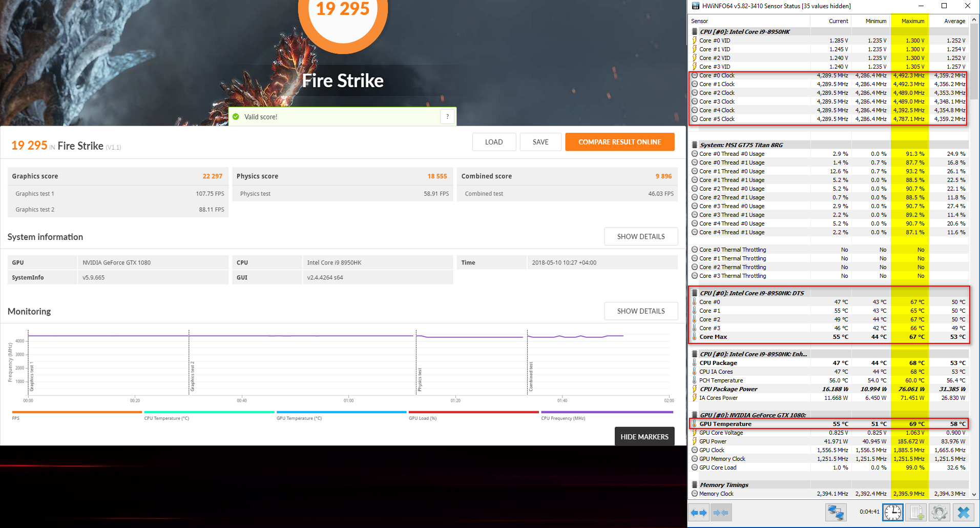Click the GPU Core Load circle icon
The image size is (980, 528).
(695, 468)
